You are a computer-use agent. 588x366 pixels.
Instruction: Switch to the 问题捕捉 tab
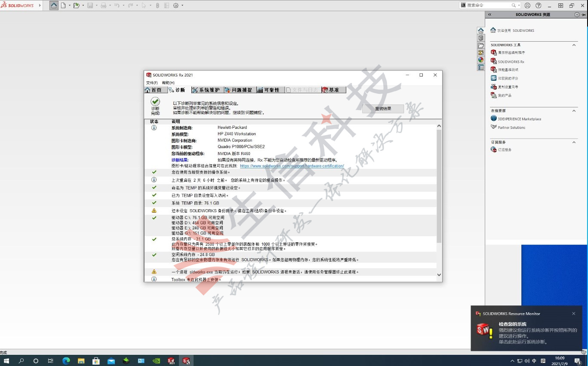click(239, 90)
